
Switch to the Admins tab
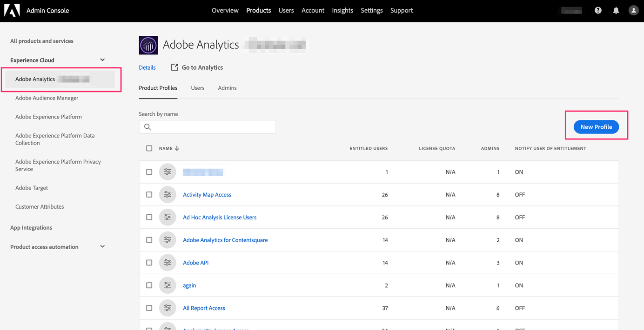(227, 88)
